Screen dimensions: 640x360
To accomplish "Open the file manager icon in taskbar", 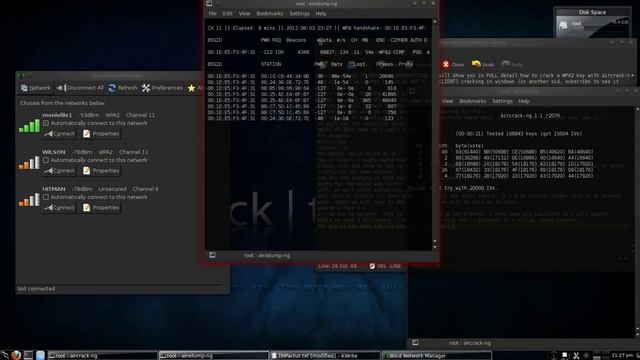I will pyautogui.click(x=40, y=356).
